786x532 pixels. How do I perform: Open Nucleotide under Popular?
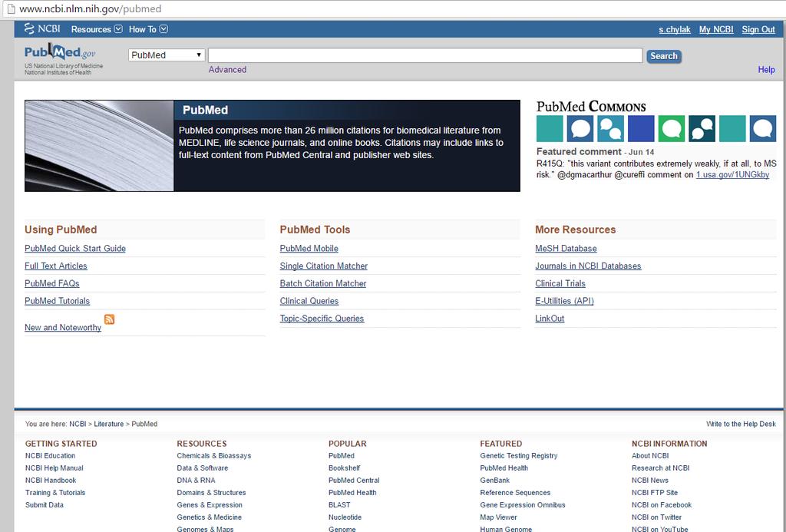pos(345,517)
